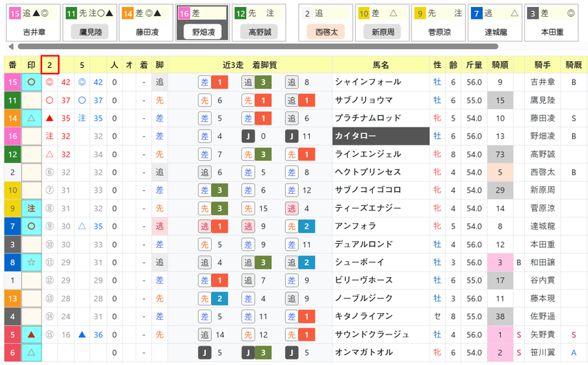Viewport: 588px width, 365px height.
Task: Click jockey name 和田譲
Action: point(542,262)
